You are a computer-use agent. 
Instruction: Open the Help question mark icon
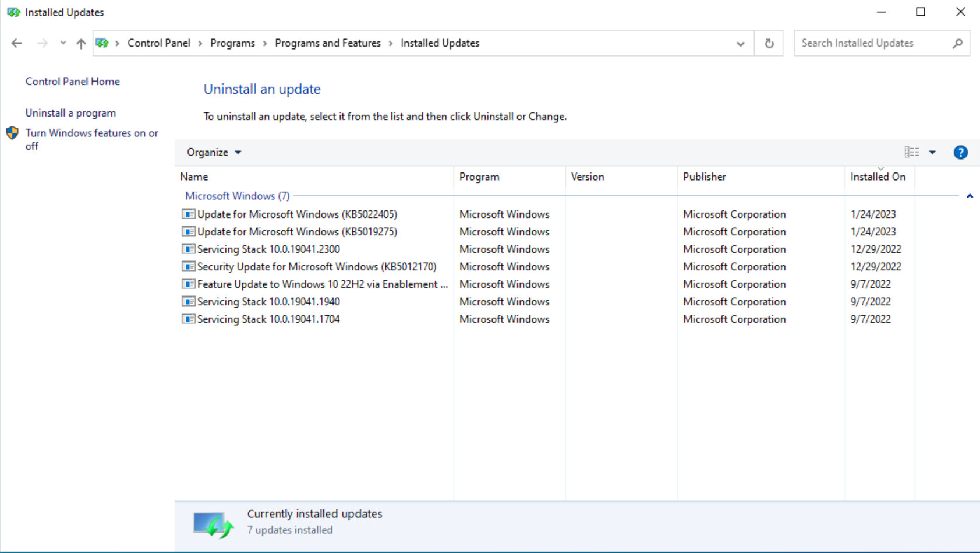(960, 152)
